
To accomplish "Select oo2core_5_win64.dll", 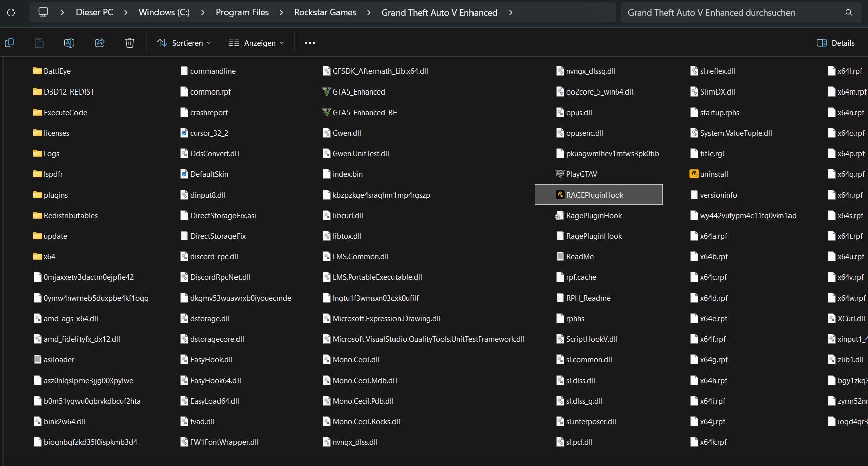I will [594, 91].
